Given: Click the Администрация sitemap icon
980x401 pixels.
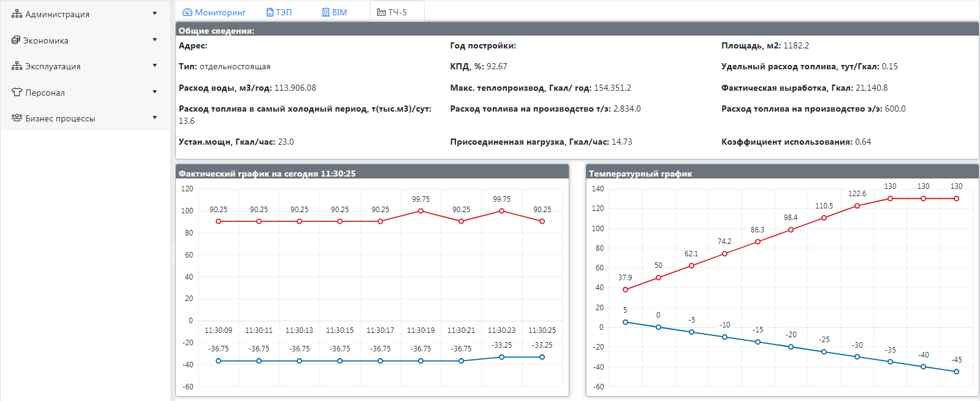Looking at the screenshot, I should point(17,13).
